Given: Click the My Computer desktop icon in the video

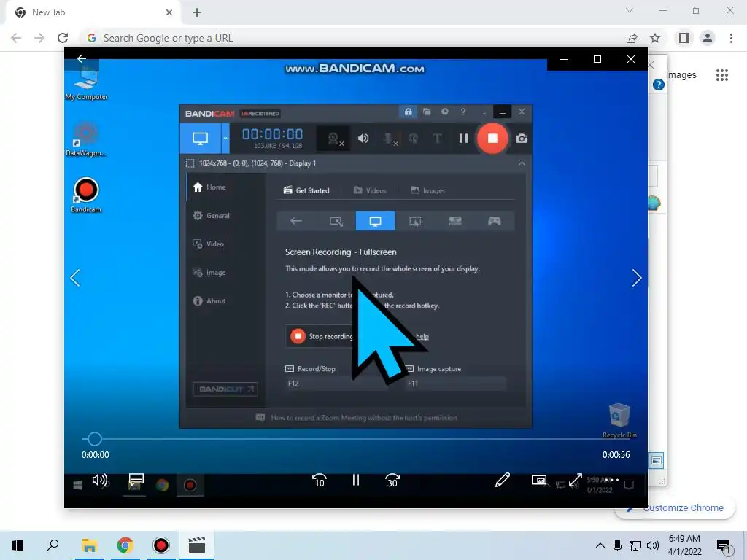Looking at the screenshot, I should click(x=86, y=83).
